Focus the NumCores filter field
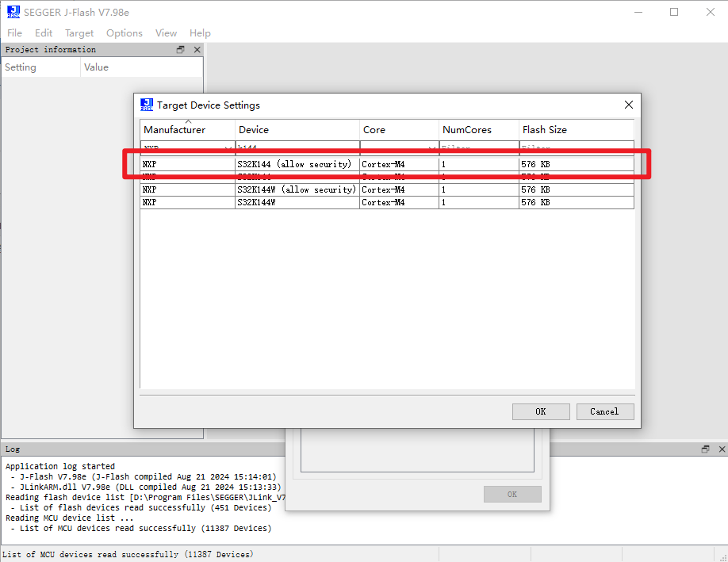Viewport: 728px width, 562px height. pyautogui.click(x=479, y=147)
